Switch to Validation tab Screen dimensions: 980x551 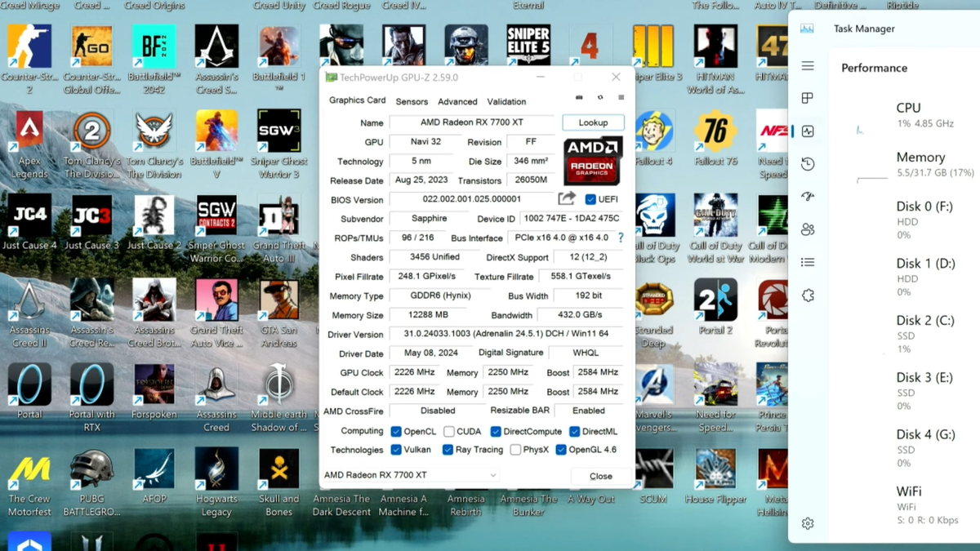(x=506, y=101)
